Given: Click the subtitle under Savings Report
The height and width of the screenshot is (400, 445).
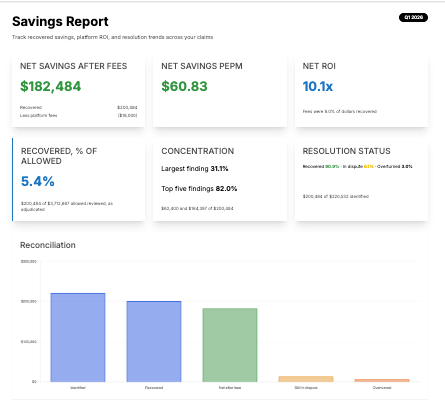Looking at the screenshot, I should pos(113,37).
